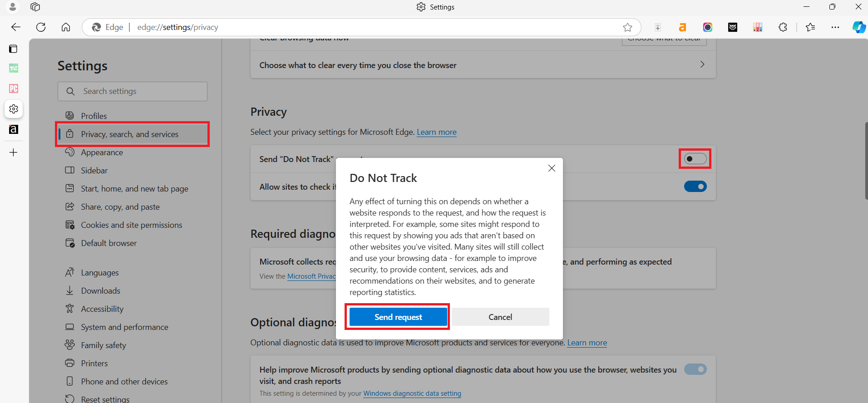Open Windows diagnostic data setting link
This screenshot has height=403, width=868.
coord(412,393)
